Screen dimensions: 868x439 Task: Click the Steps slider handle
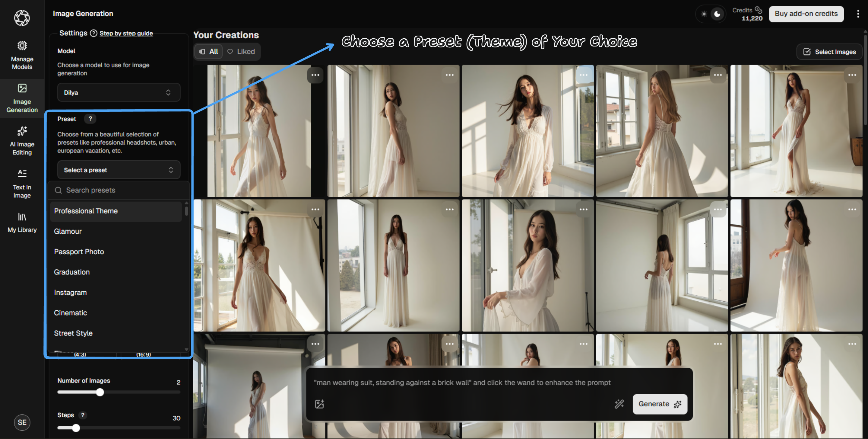pyautogui.click(x=76, y=428)
